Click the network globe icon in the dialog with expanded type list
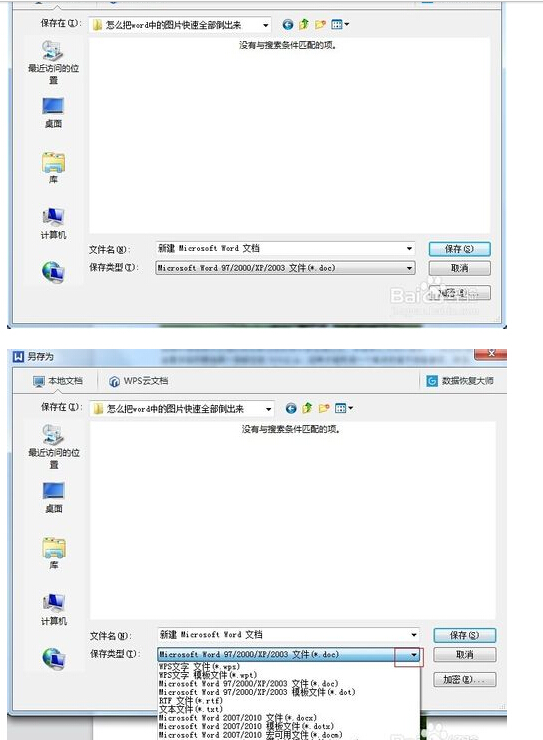Image resolution: width=543 pixels, height=740 pixels. [53, 658]
